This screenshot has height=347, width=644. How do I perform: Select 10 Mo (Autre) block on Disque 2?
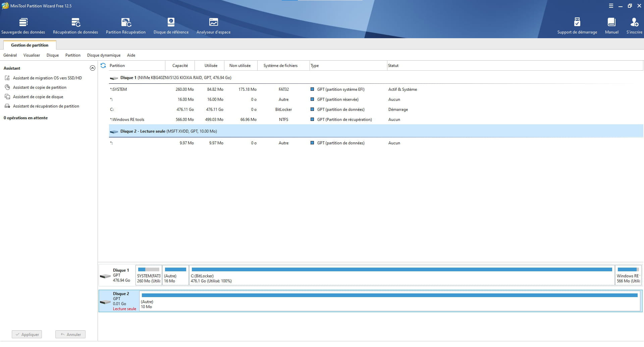pos(390,301)
